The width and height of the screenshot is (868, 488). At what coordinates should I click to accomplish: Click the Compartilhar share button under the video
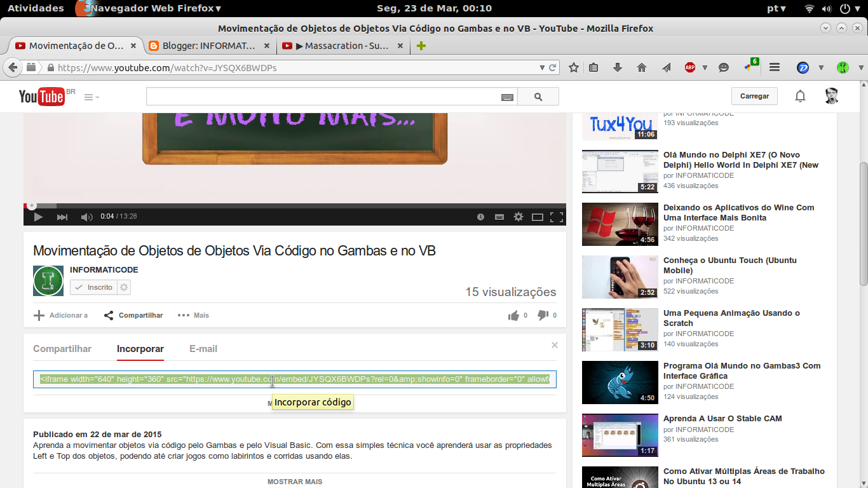[133, 315]
